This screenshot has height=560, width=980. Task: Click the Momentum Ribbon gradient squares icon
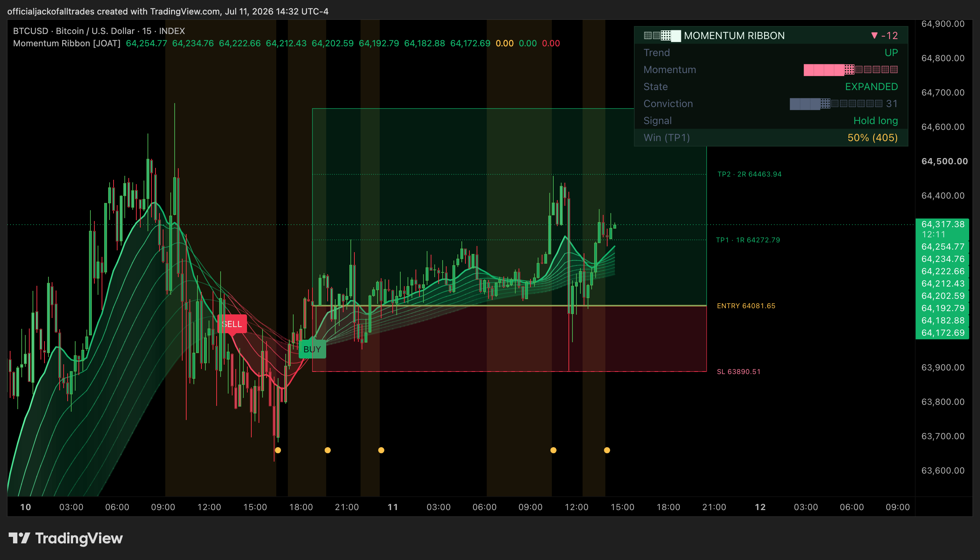tap(662, 36)
